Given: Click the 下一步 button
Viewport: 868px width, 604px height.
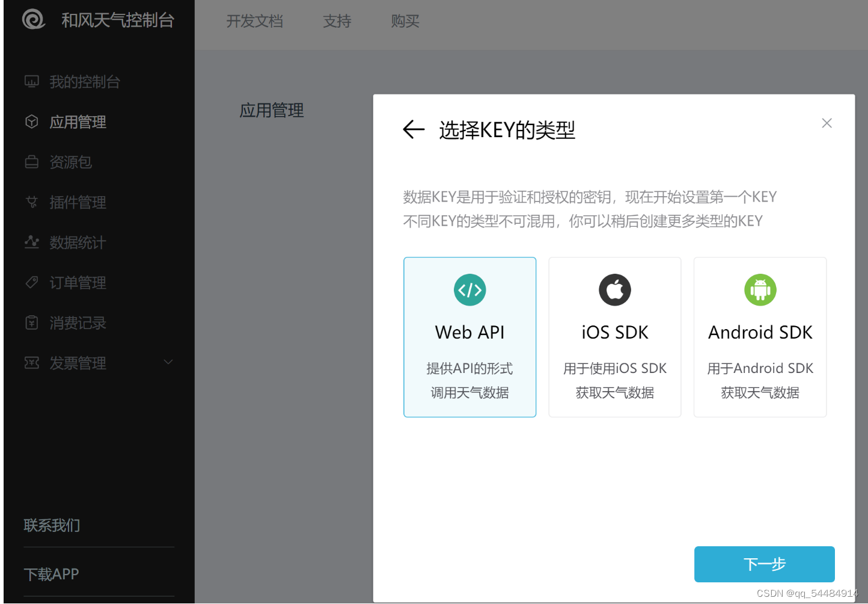Looking at the screenshot, I should click(764, 564).
